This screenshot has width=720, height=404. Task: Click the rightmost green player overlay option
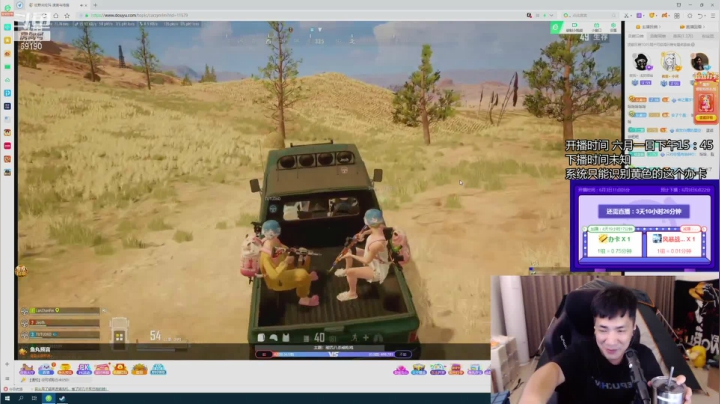point(613,28)
